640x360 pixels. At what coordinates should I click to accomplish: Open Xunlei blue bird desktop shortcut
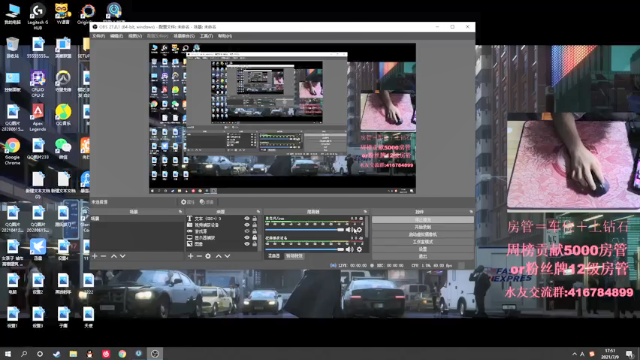(38, 249)
